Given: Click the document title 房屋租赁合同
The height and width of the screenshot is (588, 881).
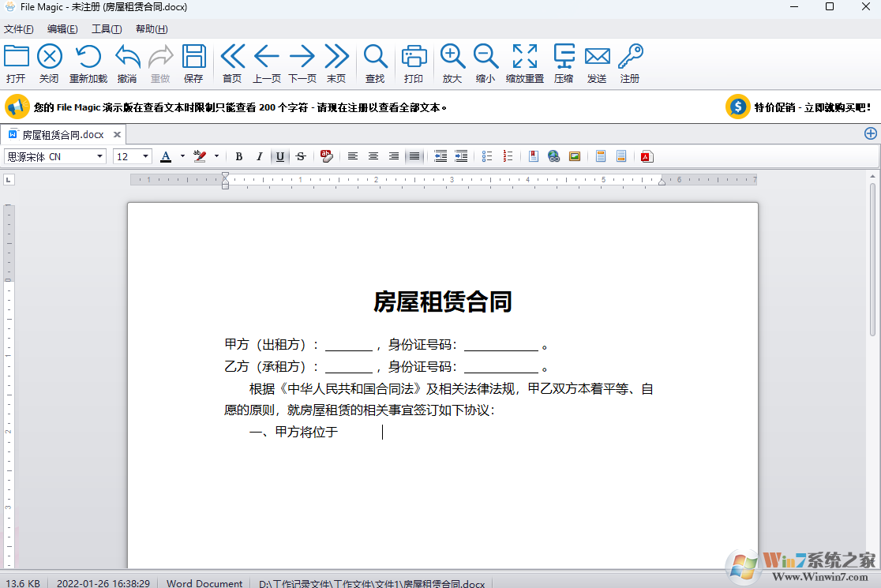Looking at the screenshot, I should (443, 302).
